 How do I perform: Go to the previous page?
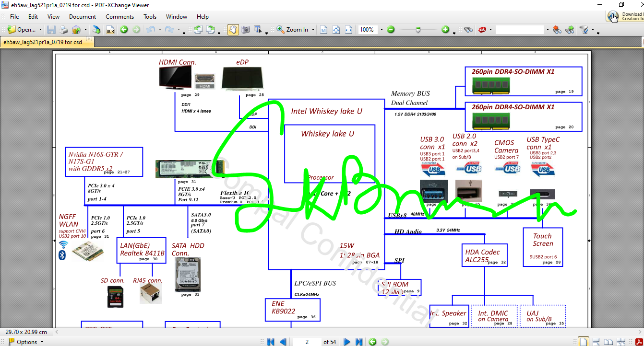283,342
